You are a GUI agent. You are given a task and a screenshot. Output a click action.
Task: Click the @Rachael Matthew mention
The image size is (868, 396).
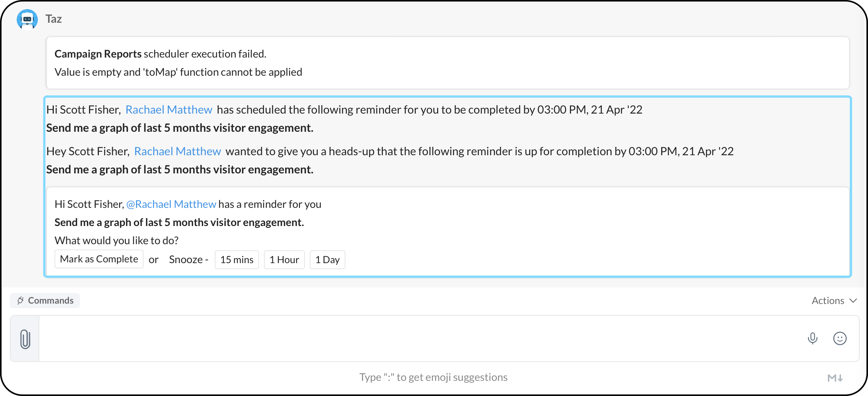click(171, 204)
